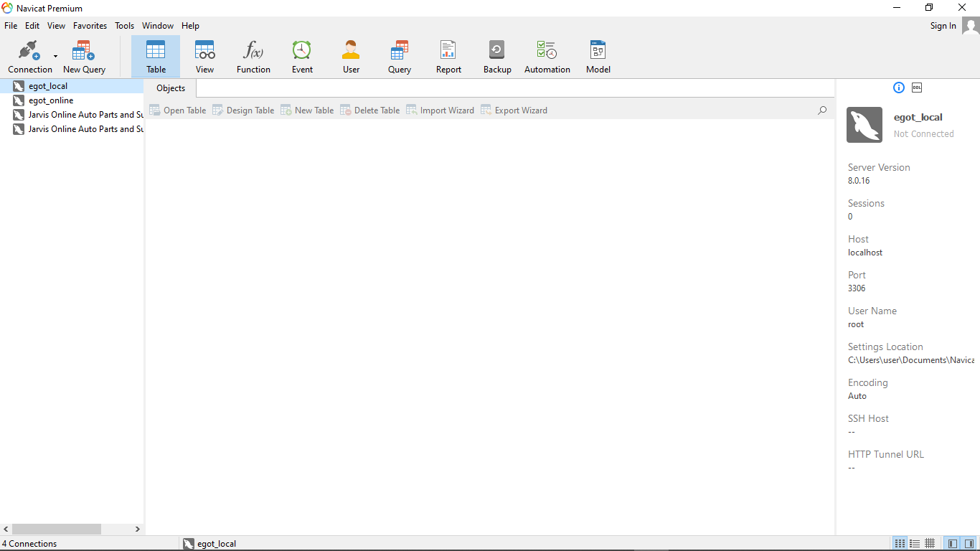Click the search magnifier in objects bar

pos(822,110)
